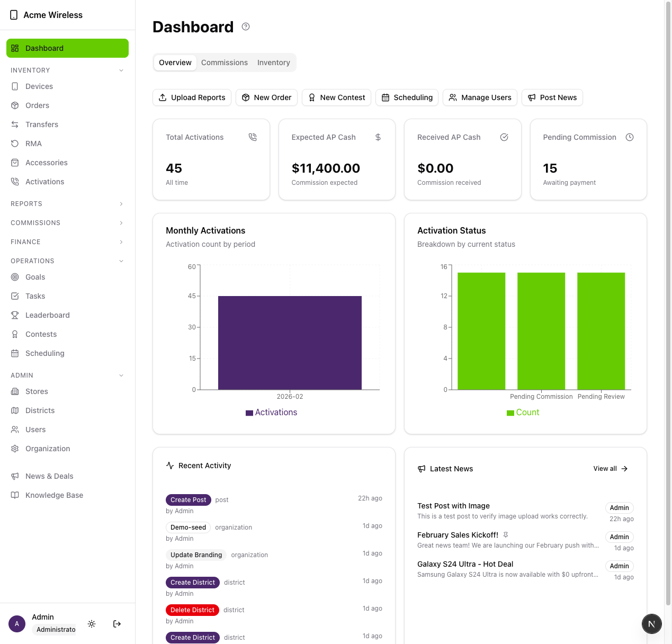
Task: Click the tallest green Pending Review bar
Action: 601,331
